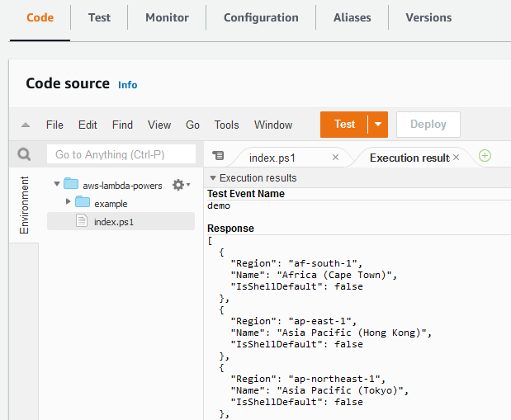Add a new tab with plus icon
Image resolution: width=511 pixels, height=420 pixels.
click(485, 156)
